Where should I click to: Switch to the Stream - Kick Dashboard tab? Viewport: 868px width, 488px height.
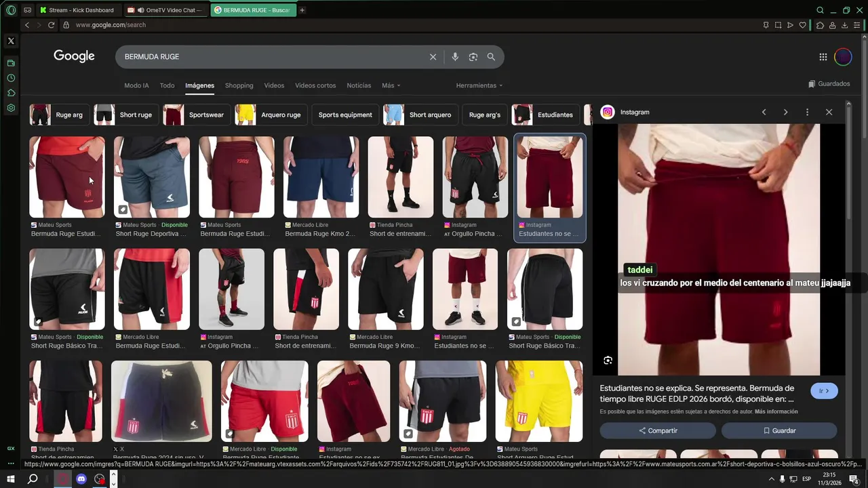point(80,10)
